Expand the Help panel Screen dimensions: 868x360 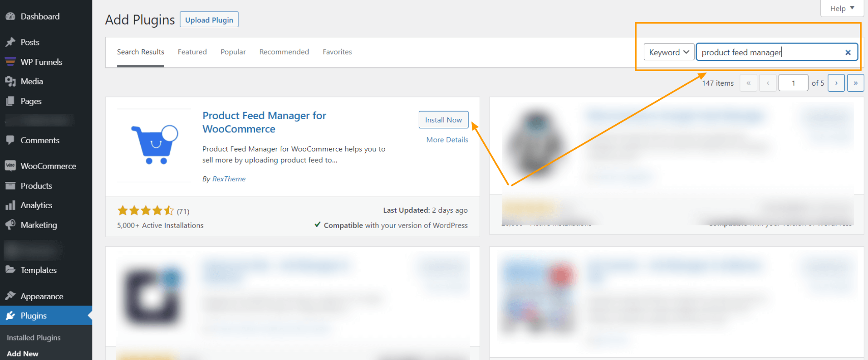click(842, 8)
